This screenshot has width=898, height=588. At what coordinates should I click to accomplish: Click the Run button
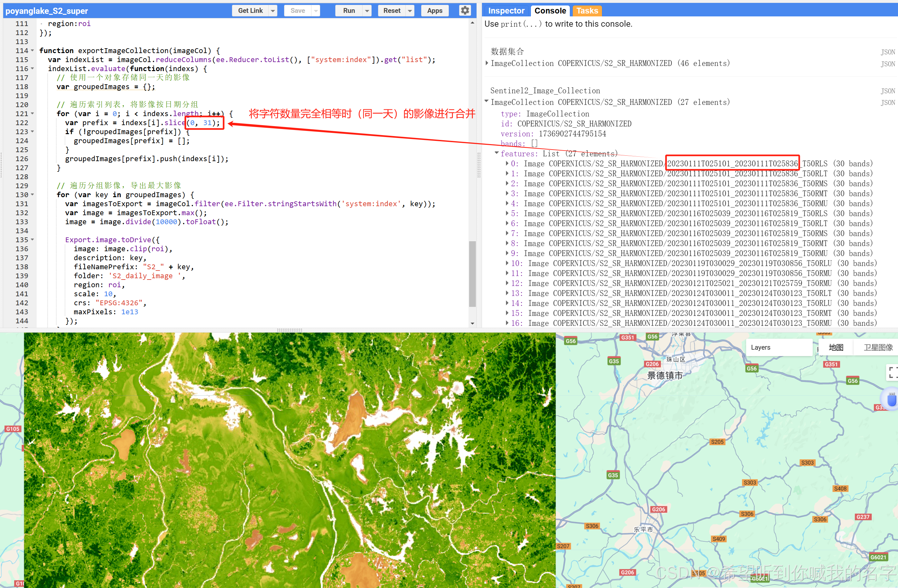pos(349,11)
